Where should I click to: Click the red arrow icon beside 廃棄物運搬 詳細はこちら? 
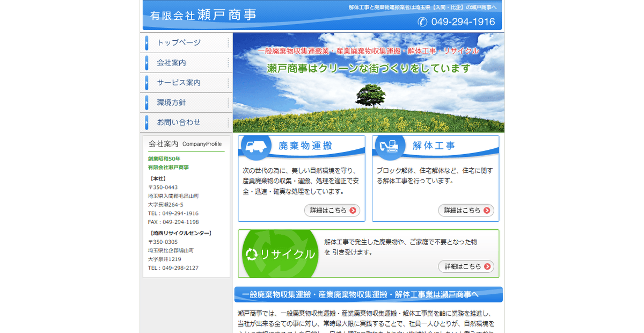click(x=353, y=211)
